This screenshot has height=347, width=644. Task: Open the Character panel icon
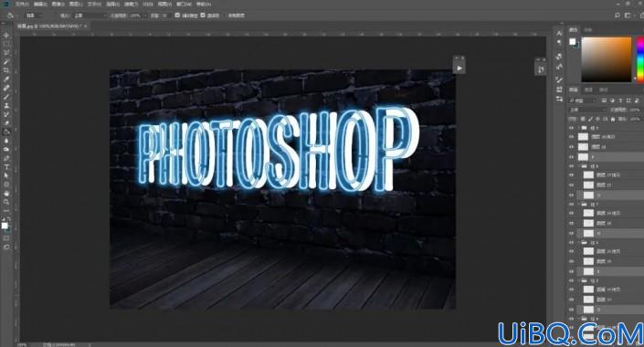pos(559,33)
